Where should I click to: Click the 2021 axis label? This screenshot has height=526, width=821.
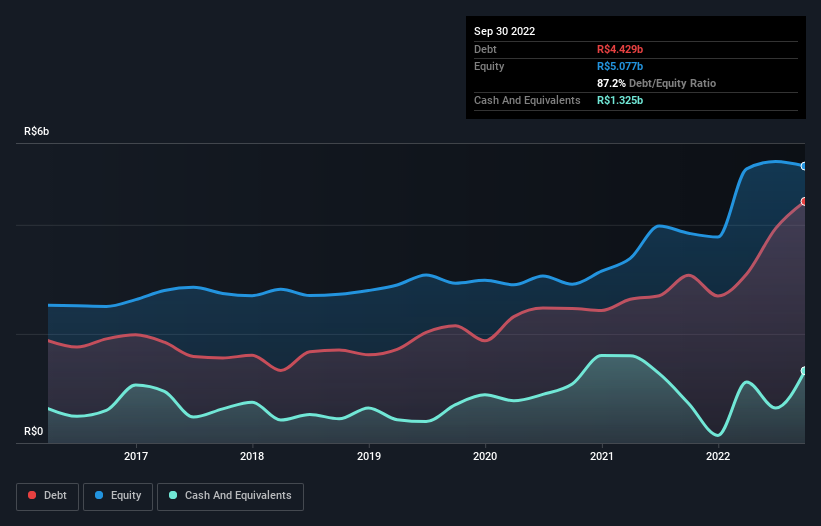pyautogui.click(x=602, y=456)
